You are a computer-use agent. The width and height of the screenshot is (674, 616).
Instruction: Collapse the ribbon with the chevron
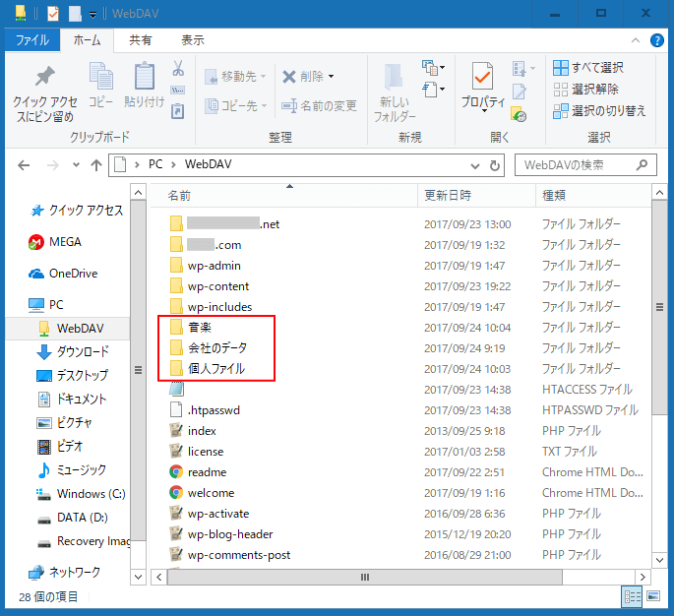[x=637, y=41]
